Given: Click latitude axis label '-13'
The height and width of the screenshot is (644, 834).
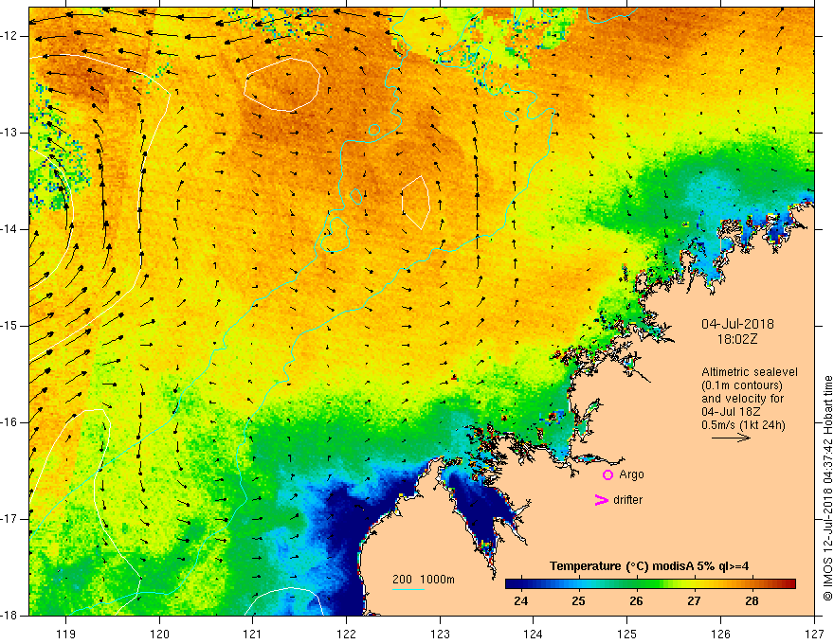Looking at the screenshot, I should point(10,133).
